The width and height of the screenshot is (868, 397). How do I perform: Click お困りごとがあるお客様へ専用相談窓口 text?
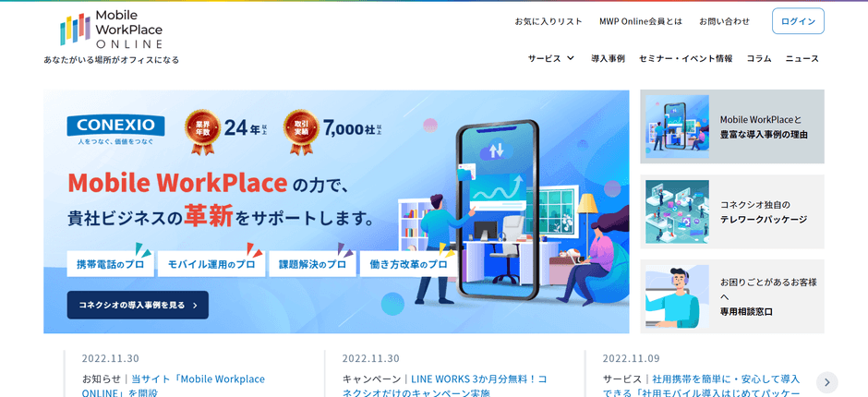(x=768, y=296)
